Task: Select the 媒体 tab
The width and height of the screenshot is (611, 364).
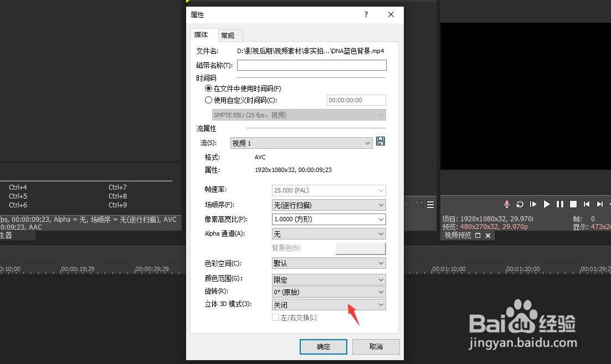Action: [x=202, y=35]
